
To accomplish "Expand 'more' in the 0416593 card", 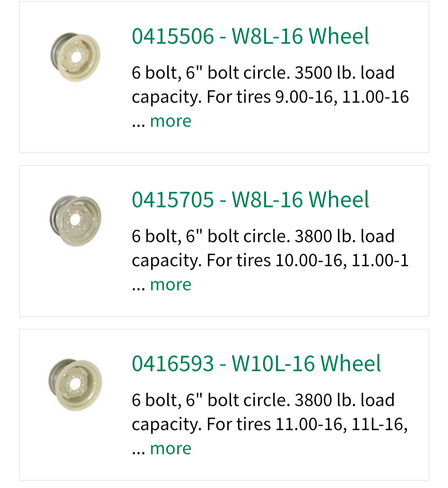I will click(170, 449).
